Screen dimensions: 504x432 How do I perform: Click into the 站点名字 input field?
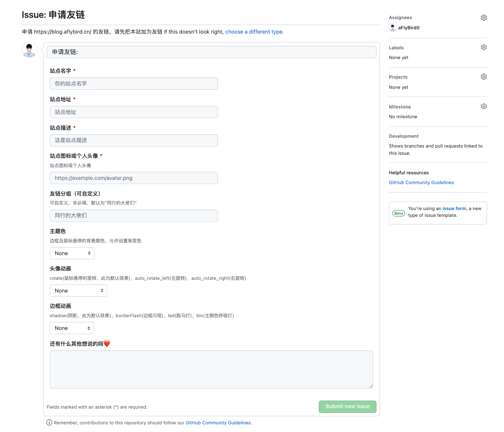coord(133,84)
